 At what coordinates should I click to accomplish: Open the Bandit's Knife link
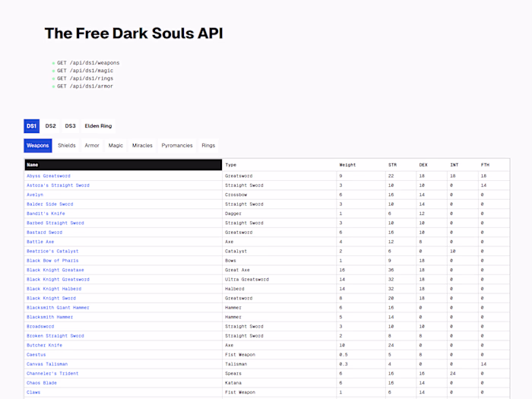point(46,214)
